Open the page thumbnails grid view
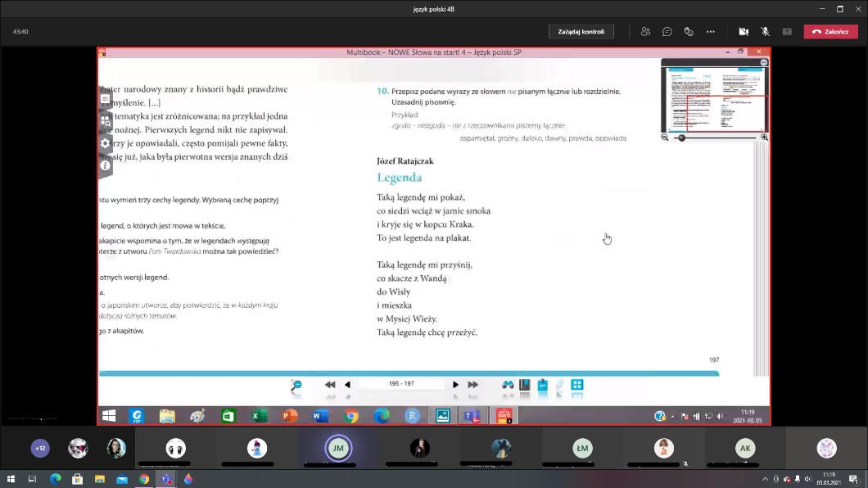Image resolution: width=868 pixels, height=488 pixels. click(x=577, y=385)
